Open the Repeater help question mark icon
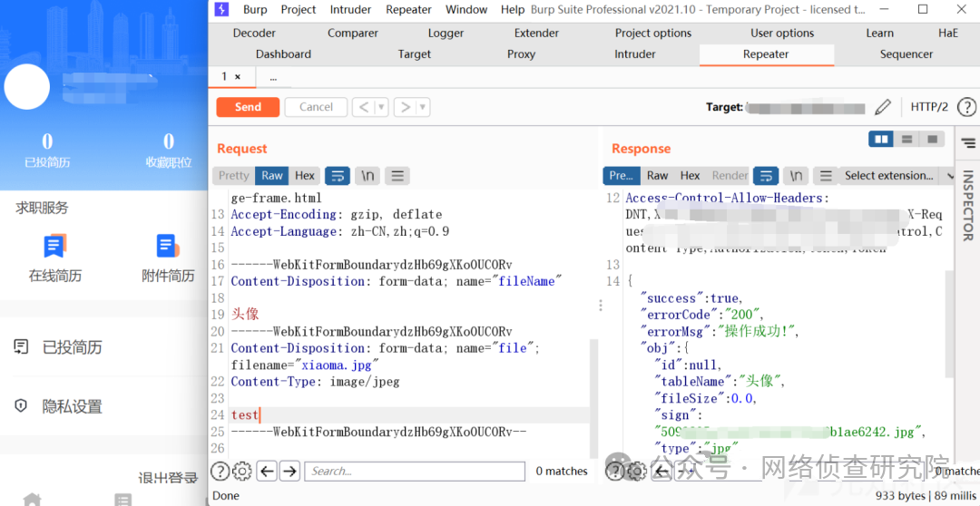980x506 pixels. point(966,107)
